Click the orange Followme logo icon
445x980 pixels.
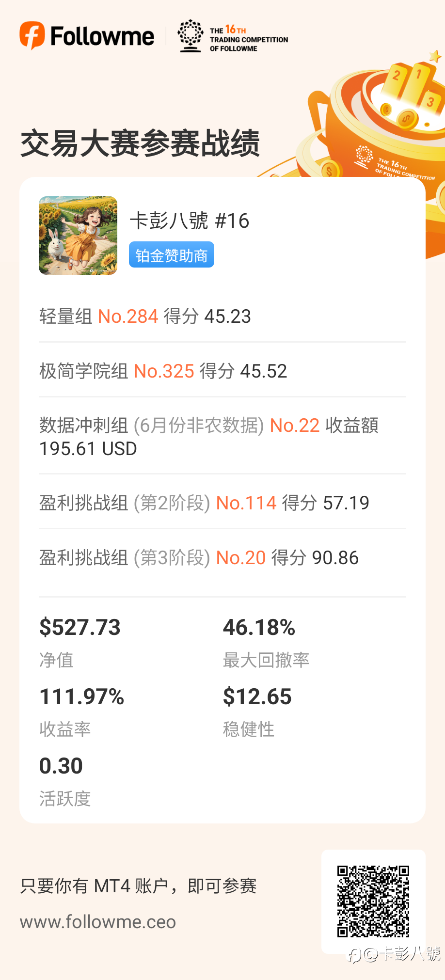tap(32, 35)
